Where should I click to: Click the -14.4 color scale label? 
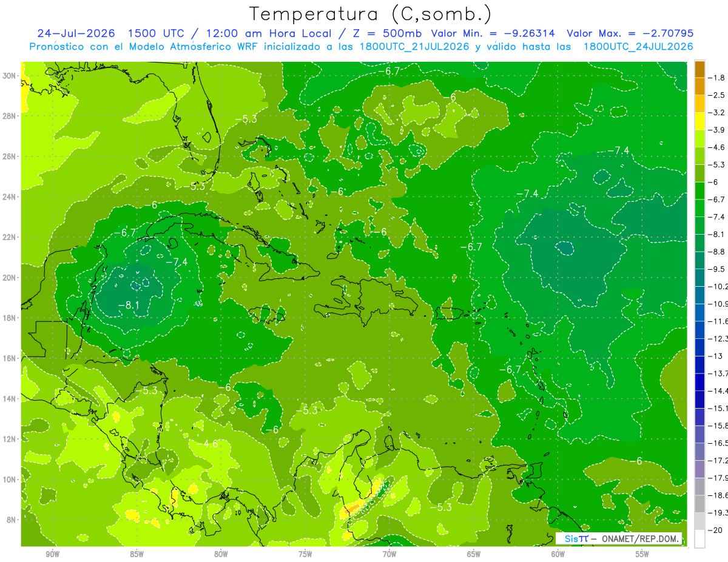click(x=718, y=391)
